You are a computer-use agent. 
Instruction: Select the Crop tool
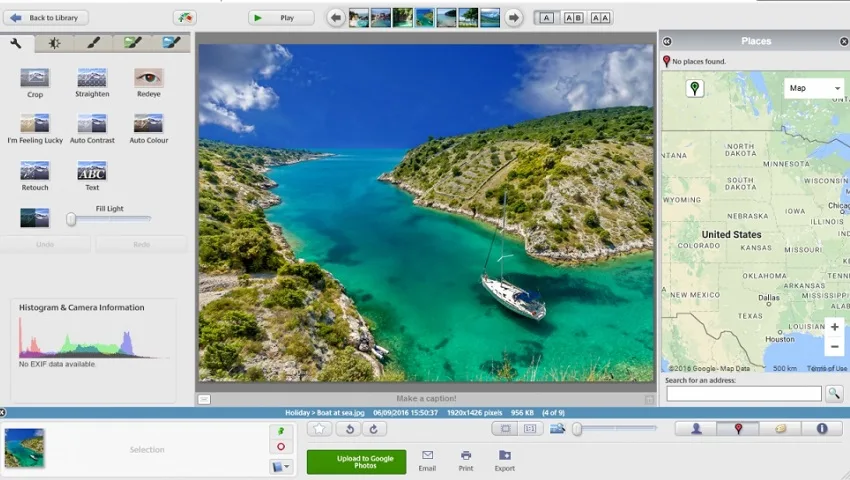pos(35,82)
